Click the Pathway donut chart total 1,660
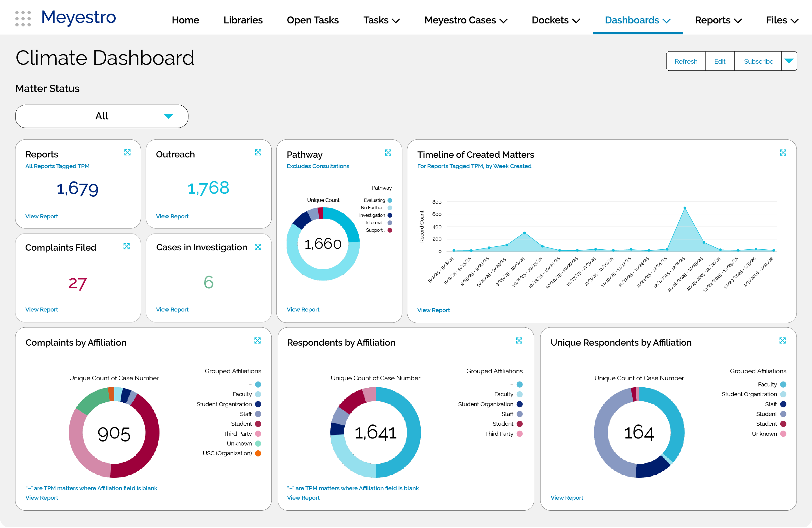 323,244
